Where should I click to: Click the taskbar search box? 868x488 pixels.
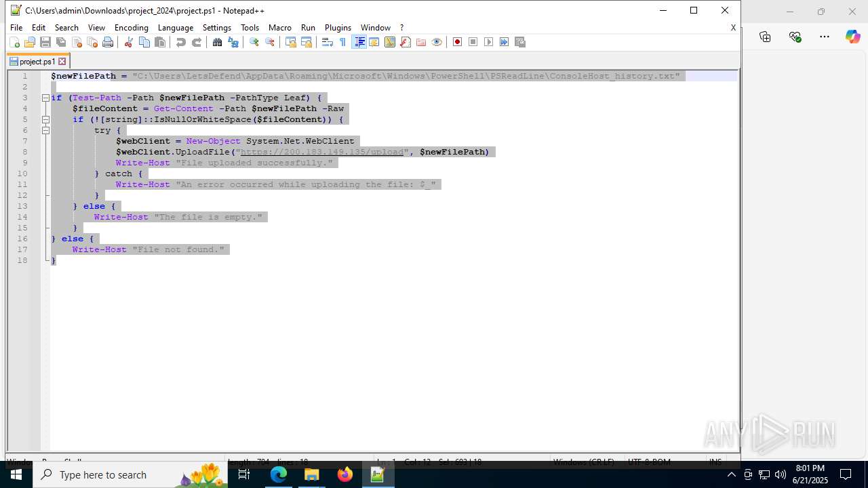pyautogui.click(x=130, y=474)
